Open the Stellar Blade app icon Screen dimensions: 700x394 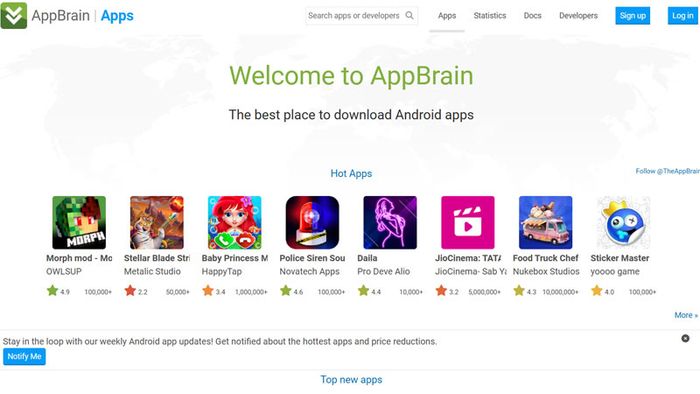click(157, 222)
